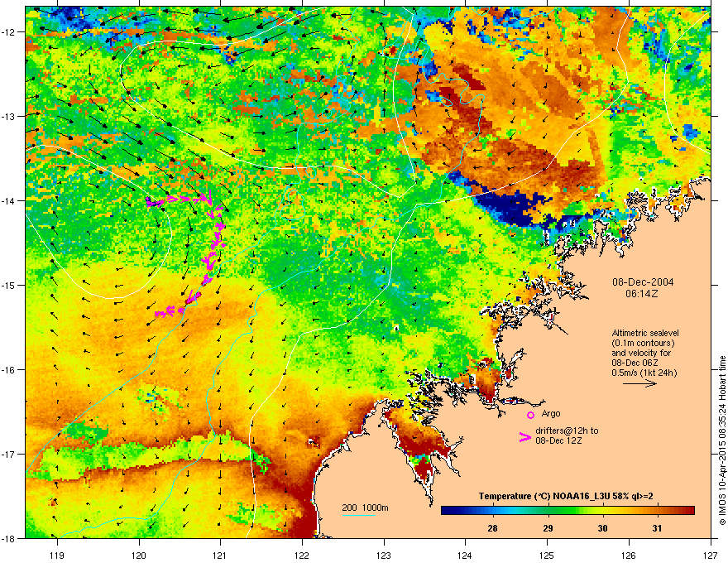Click the 29 tick label on the color bar
Viewport: 728px width, 563px height.
pos(548,528)
